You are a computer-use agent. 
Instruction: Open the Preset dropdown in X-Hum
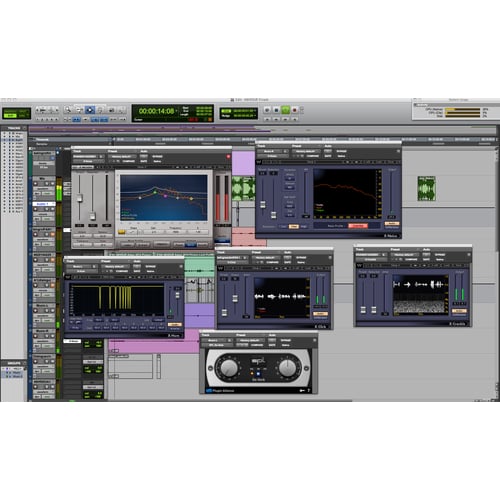tap(115, 267)
